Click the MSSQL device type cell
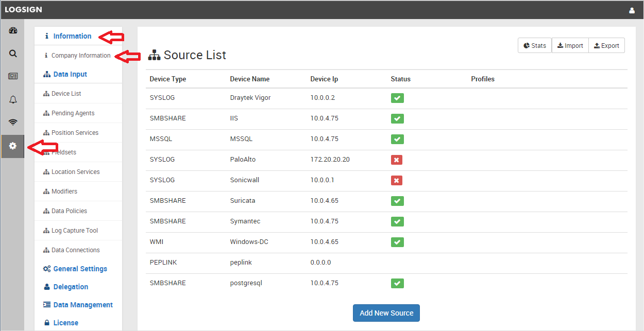This screenshot has height=331, width=644. tap(161, 139)
